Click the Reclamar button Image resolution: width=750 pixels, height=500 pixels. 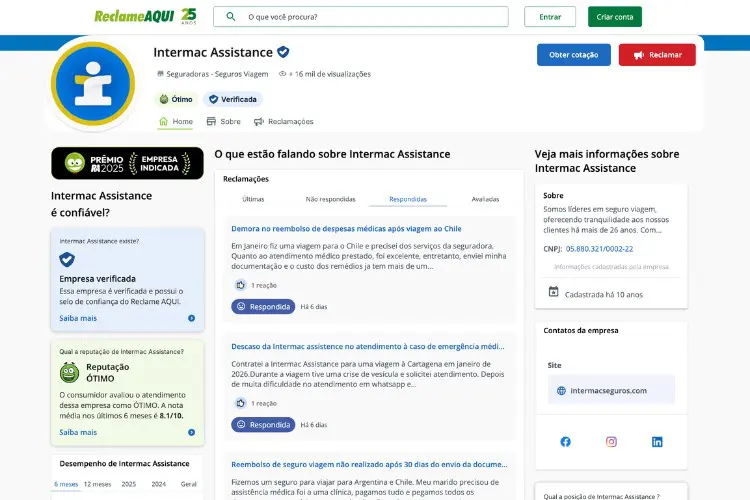pos(657,55)
